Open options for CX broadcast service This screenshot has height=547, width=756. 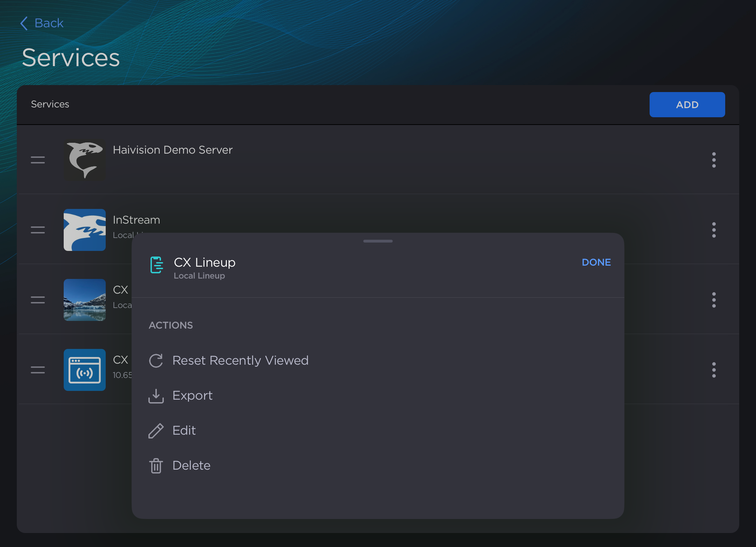[714, 370]
